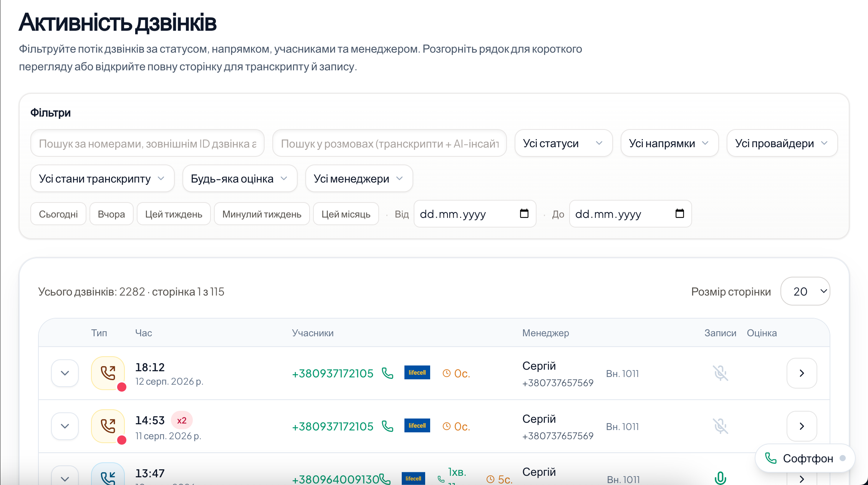Select 'Минулий тиждень' date preset
The height and width of the screenshot is (485, 868).
pyautogui.click(x=262, y=214)
